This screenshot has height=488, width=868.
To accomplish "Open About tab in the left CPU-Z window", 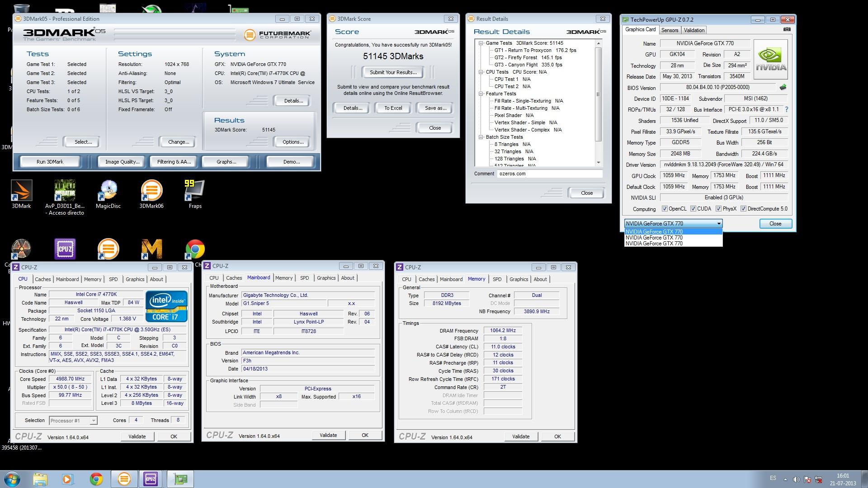I will 156,279.
